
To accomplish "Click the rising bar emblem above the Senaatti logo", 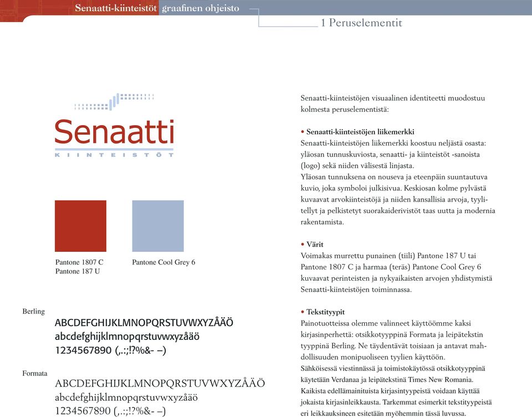I will (x=114, y=101).
